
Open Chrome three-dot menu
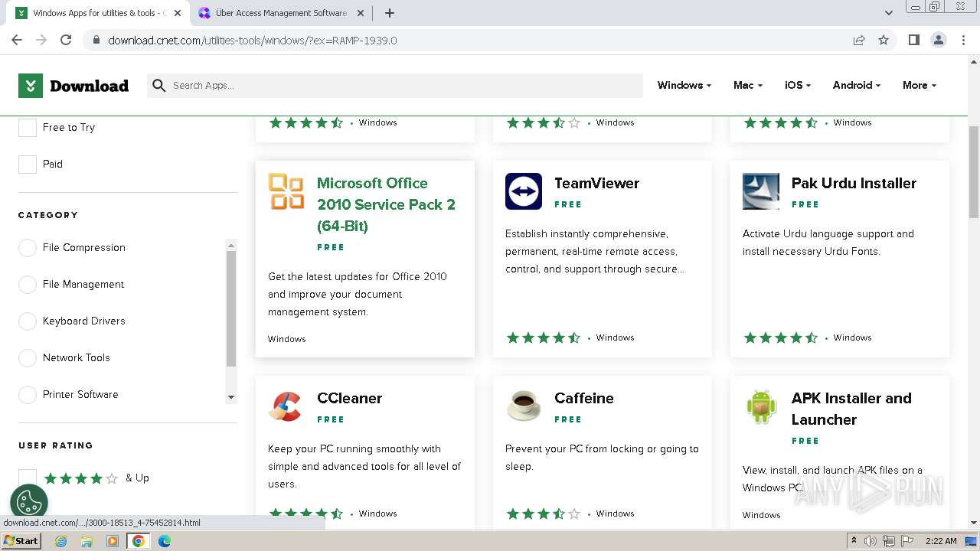(963, 40)
